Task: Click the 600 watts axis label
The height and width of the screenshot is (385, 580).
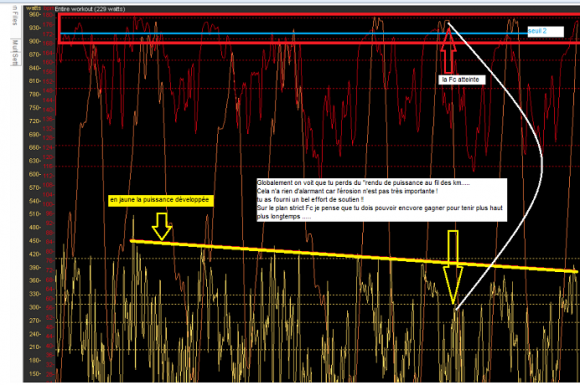Action: pyautogui.click(x=34, y=174)
